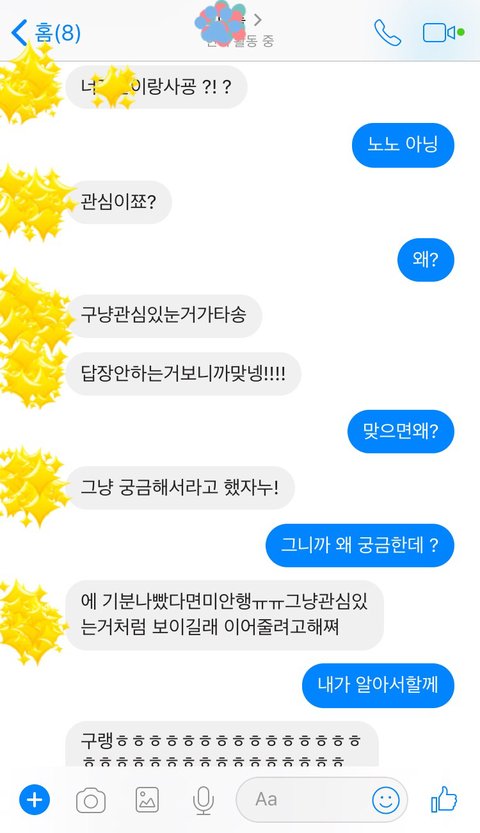
Task: Open the plus attachments menu
Action: point(35,800)
